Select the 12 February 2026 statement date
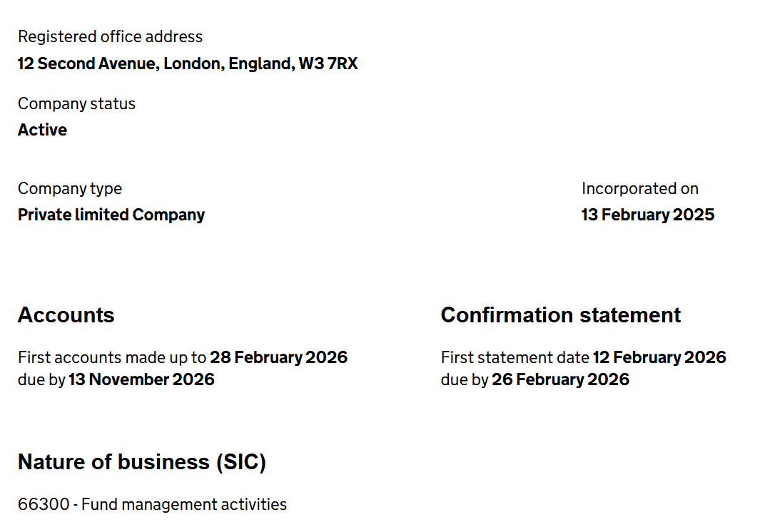Screen dimensions: 765x532 [659, 357]
